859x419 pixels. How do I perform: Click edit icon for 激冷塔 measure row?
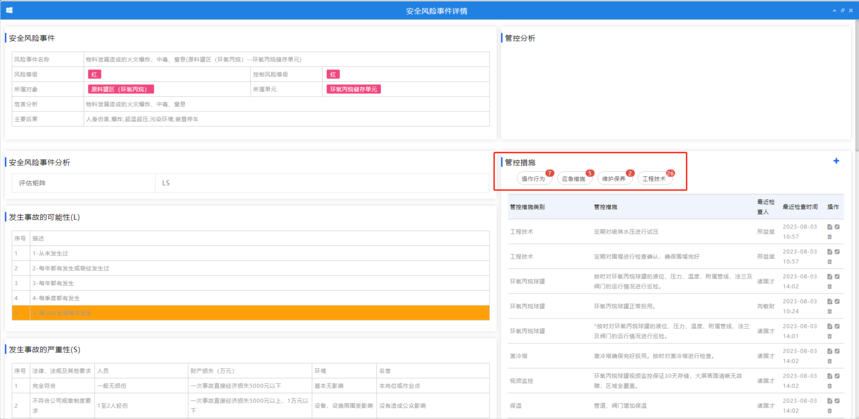coord(838,351)
